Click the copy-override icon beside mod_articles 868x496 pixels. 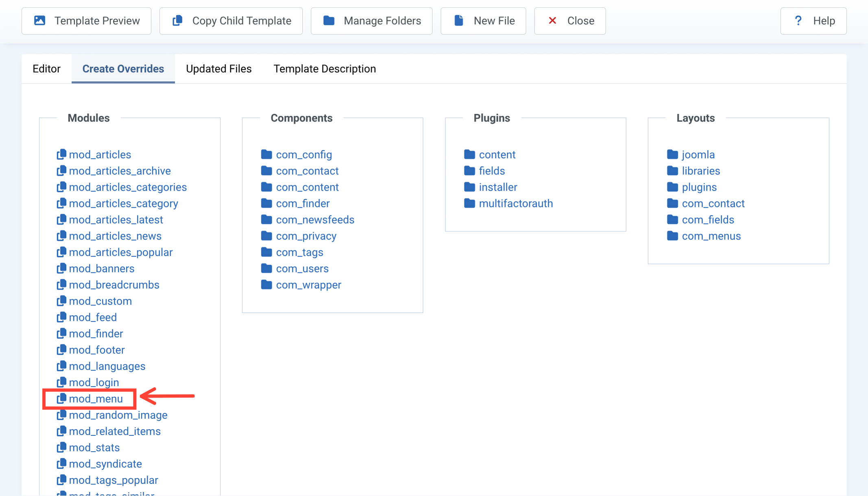point(62,154)
